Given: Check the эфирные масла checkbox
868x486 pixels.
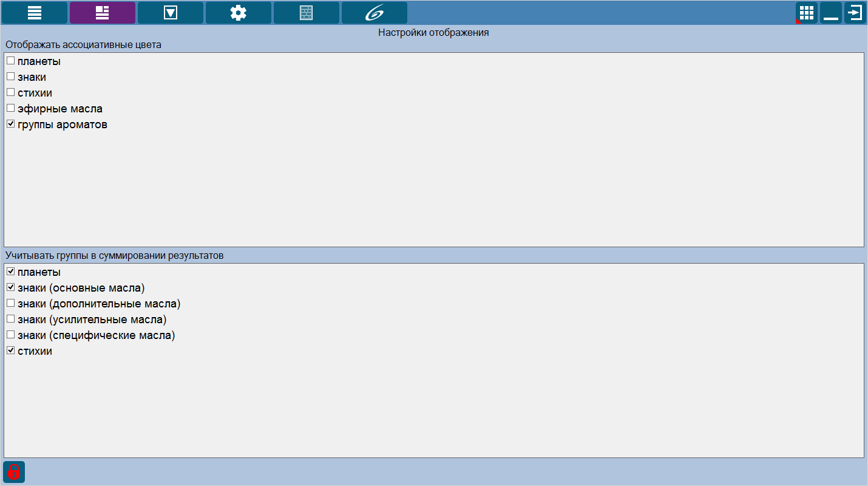Looking at the screenshot, I should (x=10, y=108).
